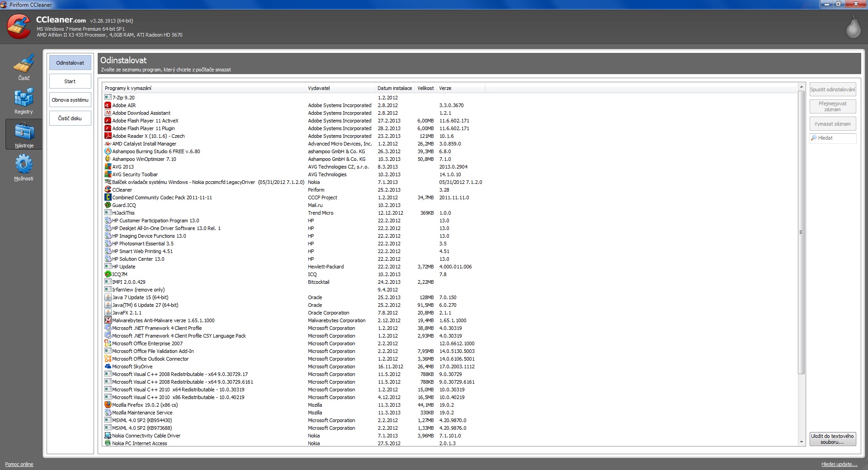Click the program list scrollbar thumb
The width and height of the screenshot is (868, 470).
coord(802,232)
